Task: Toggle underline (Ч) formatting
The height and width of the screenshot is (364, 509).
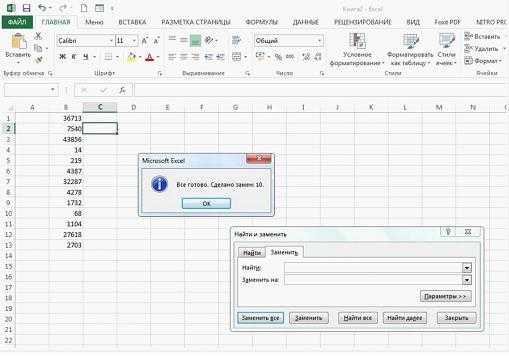Action: pyautogui.click(x=86, y=57)
